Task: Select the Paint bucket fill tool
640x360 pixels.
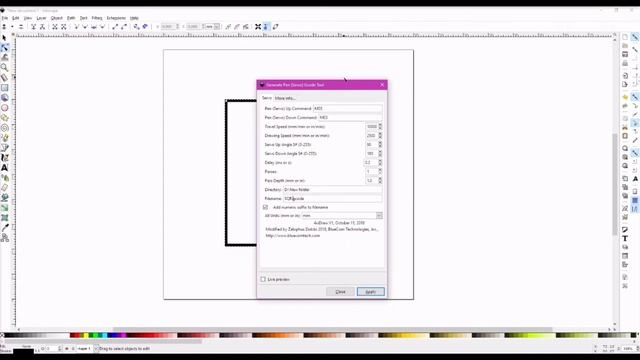Action: (4, 198)
